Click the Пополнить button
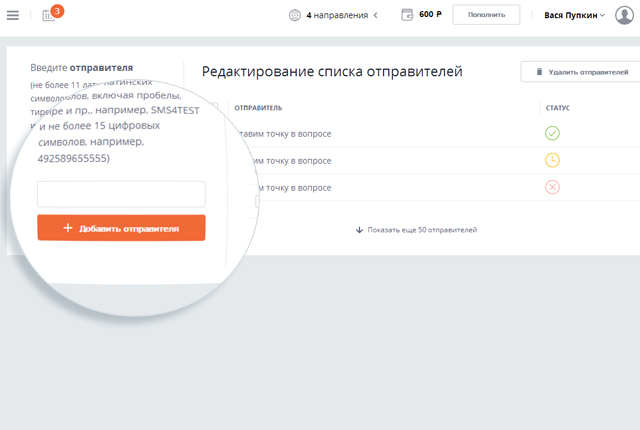The width and height of the screenshot is (640, 430). coord(486,15)
